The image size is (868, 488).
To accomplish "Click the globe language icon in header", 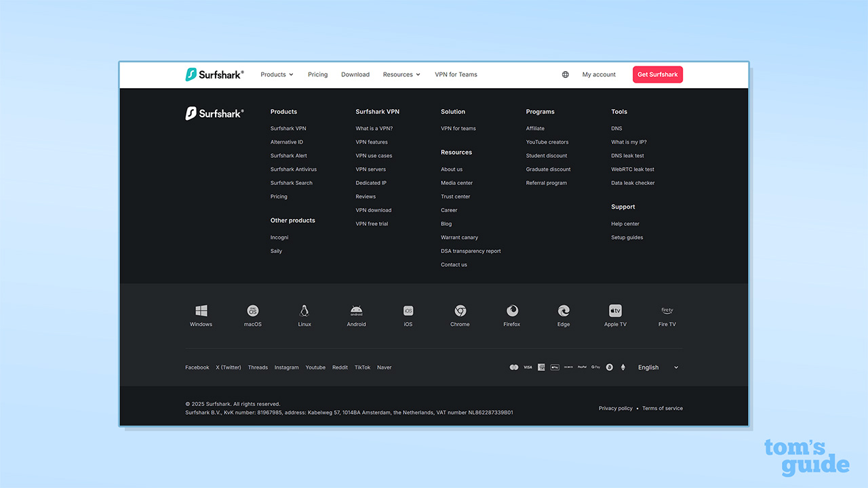I will click(x=566, y=75).
